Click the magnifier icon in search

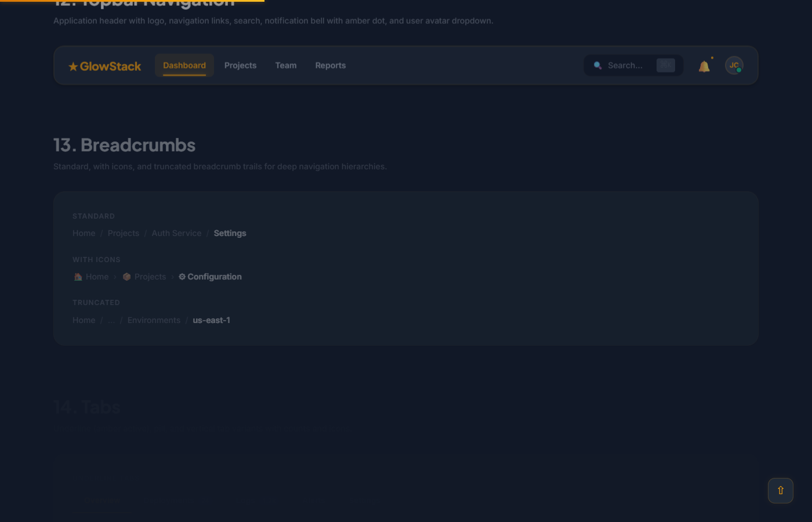coord(597,66)
